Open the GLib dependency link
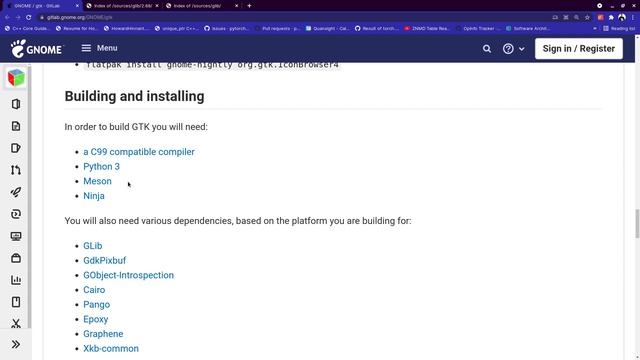The image size is (640, 360). pyautogui.click(x=93, y=246)
